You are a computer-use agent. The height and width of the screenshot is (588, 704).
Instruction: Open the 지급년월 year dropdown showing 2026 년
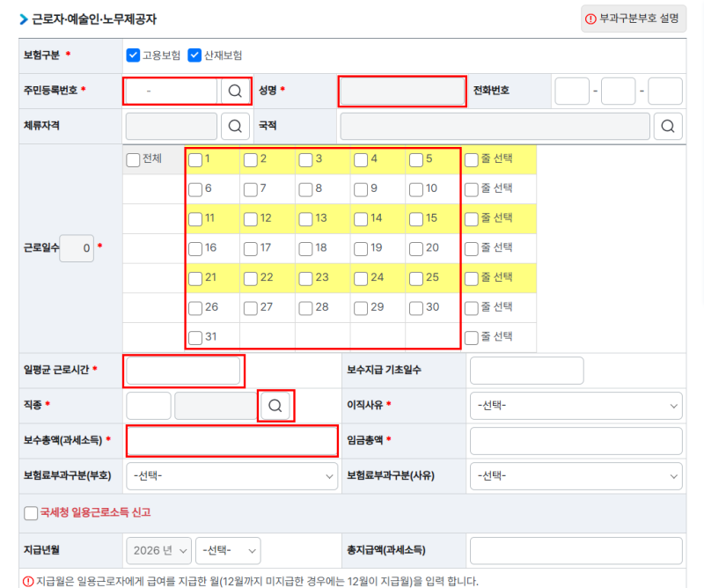tap(159, 550)
